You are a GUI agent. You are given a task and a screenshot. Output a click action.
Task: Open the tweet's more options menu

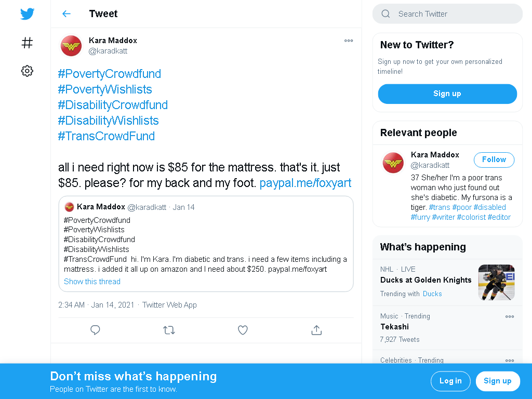[x=349, y=41]
